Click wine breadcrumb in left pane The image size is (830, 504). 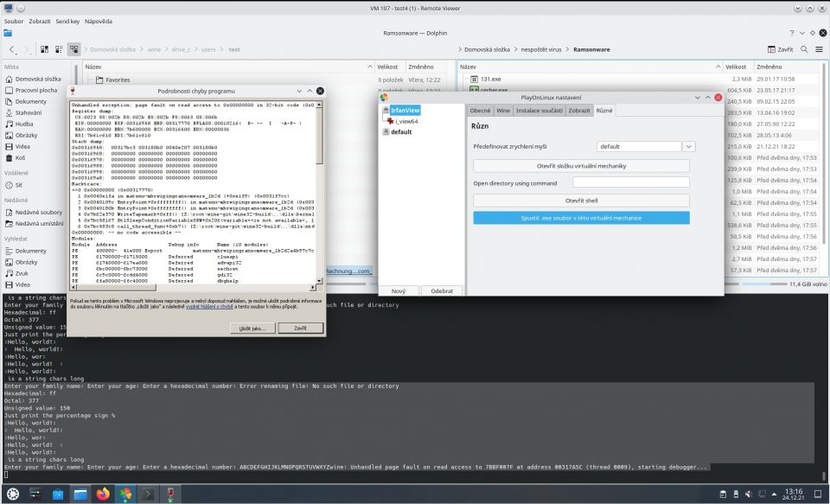tap(154, 49)
